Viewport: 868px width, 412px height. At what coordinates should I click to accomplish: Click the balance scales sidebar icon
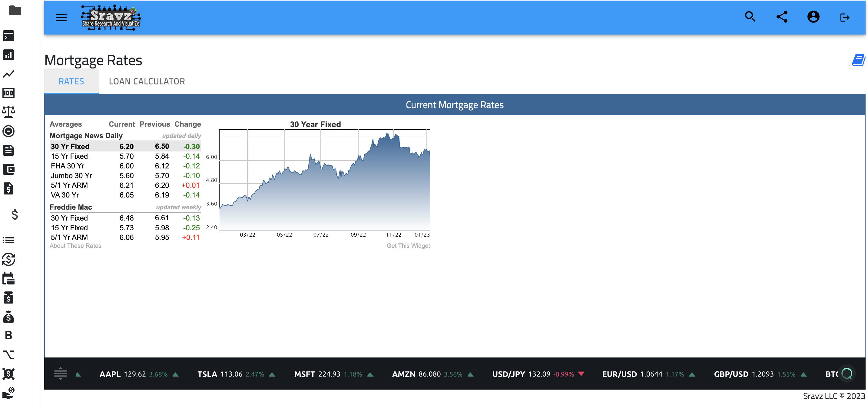tap(8, 112)
